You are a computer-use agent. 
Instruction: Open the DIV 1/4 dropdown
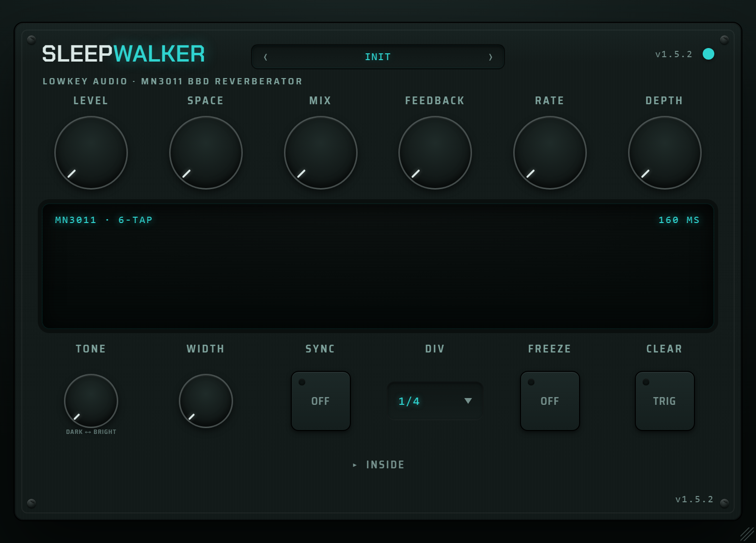pyautogui.click(x=435, y=401)
